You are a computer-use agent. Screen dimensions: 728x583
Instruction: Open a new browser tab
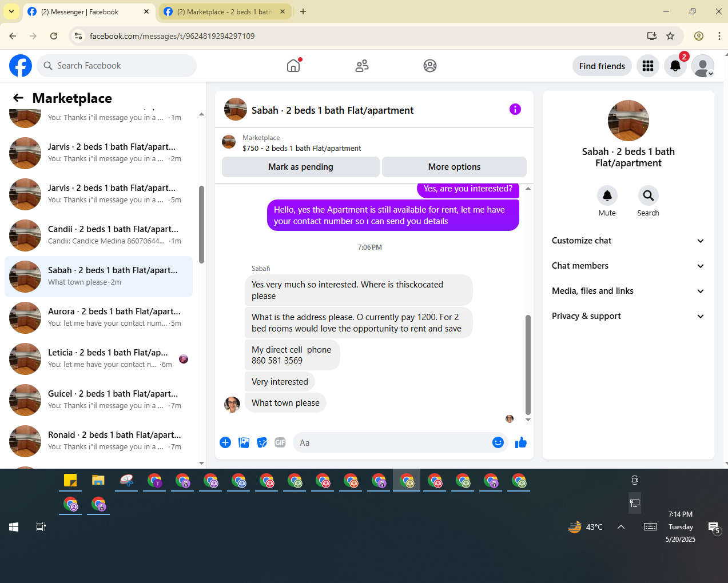pyautogui.click(x=303, y=11)
